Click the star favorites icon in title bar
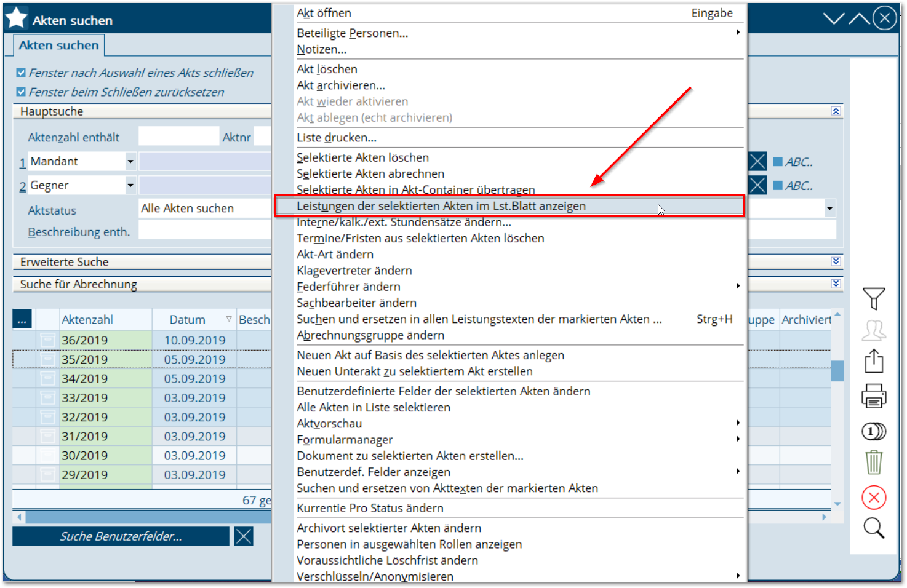This screenshot has width=907, height=588. click(x=16, y=18)
